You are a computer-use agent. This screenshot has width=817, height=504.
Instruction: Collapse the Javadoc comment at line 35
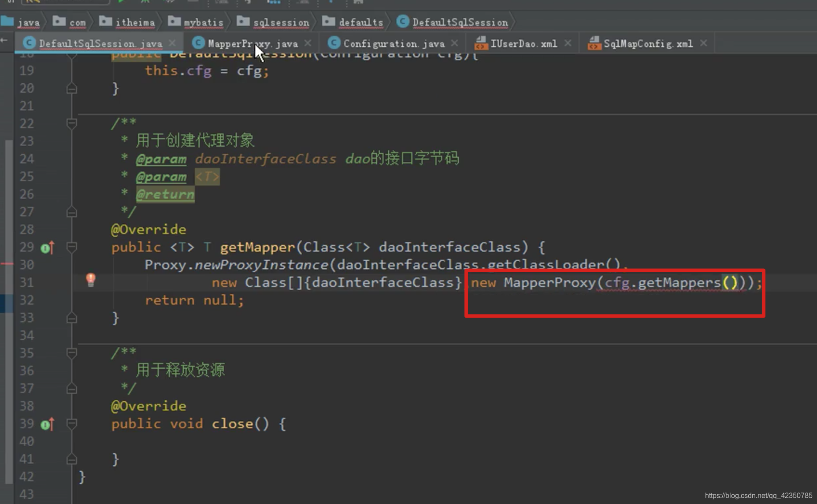[x=71, y=353]
